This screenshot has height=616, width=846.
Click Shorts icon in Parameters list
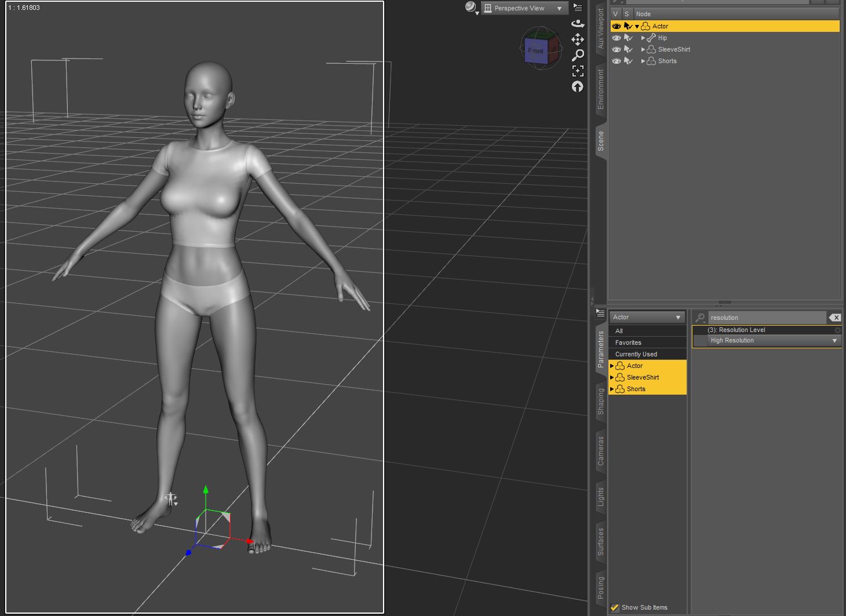coord(620,389)
